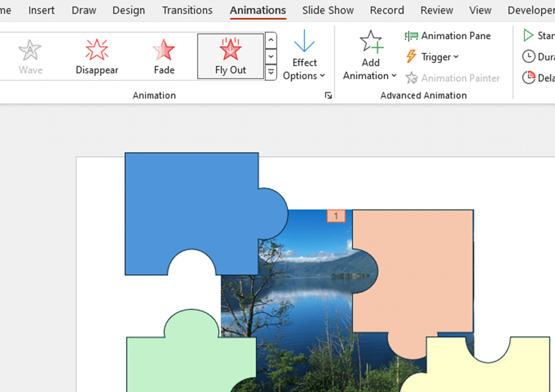The height and width of the screenshot is (392, 555).
Task: Open the Animation Pane
Action: click(x=448, y=36)
